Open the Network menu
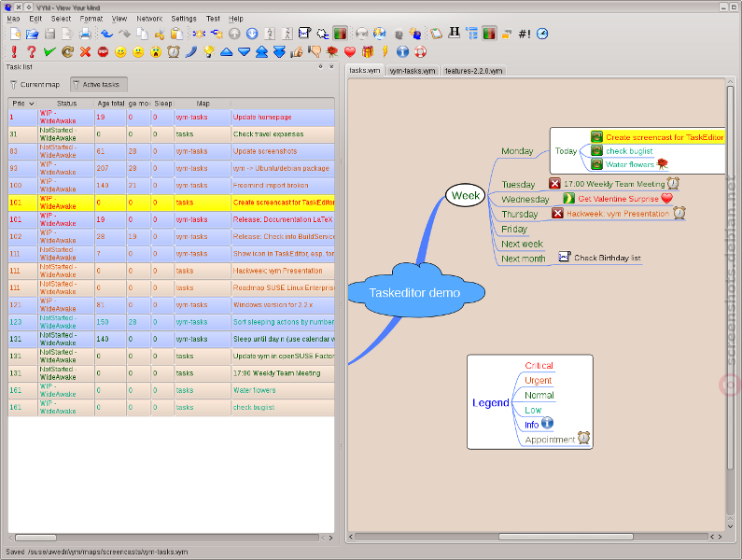 point(149,19)
